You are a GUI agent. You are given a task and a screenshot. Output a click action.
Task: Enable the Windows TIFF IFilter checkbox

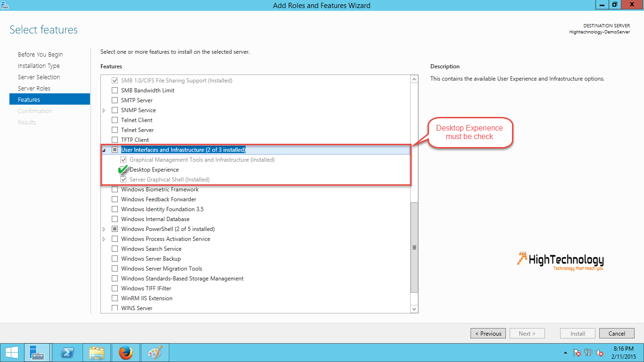pyautogui.click(x=115, y=288)
